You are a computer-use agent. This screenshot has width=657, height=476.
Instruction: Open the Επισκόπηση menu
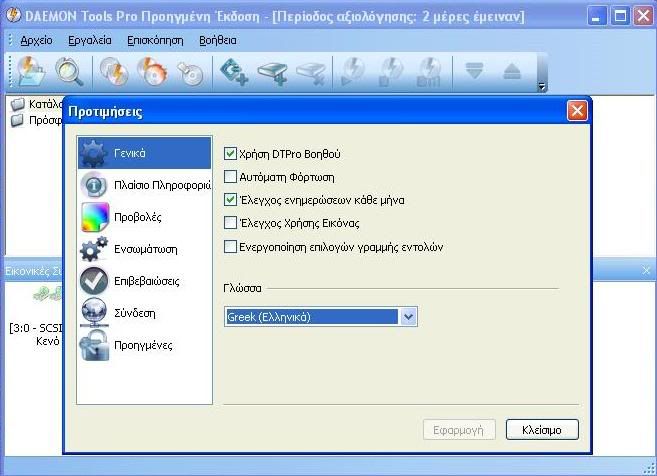pyautogui.click(x=155, y=40)
